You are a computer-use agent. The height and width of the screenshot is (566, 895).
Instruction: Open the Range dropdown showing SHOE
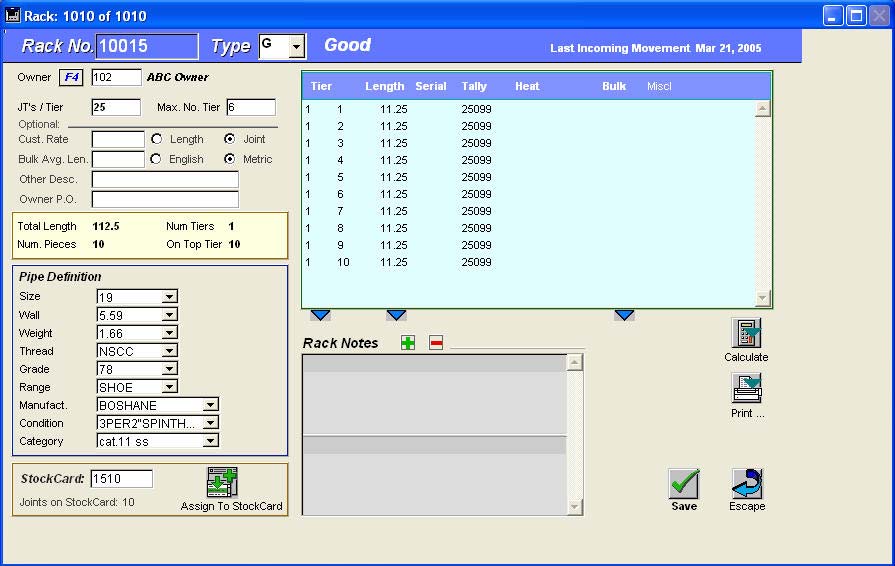click(170, 387)
